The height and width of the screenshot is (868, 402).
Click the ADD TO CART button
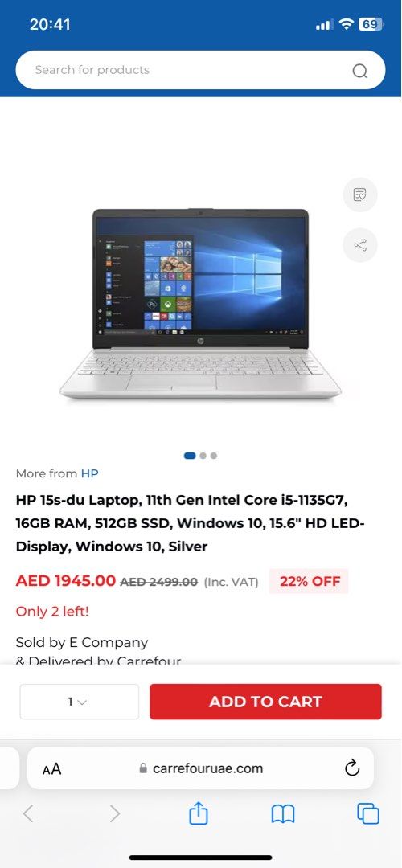click(x=266, y=702)
